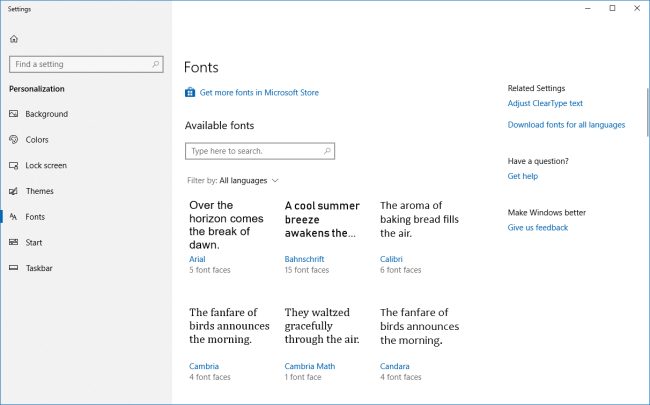Click magnifier icon in font search box
650x405 pixels.
[x=326, y=151]
